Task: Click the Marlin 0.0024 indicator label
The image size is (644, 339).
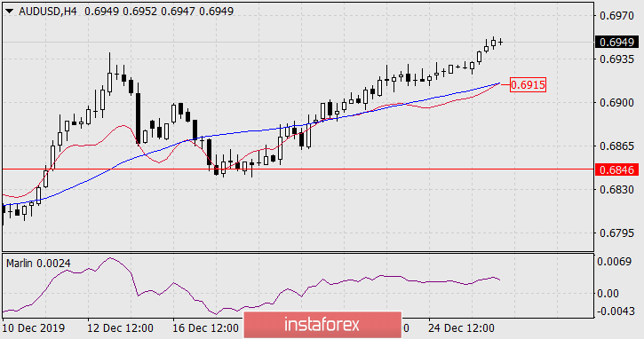Action: coord(38,263)
